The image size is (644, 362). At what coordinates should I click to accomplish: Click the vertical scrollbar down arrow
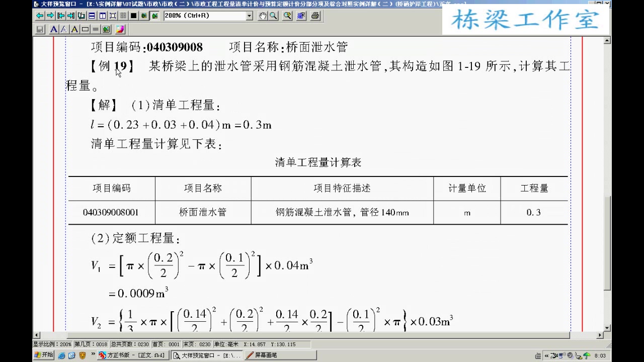(x=607, y=328)
